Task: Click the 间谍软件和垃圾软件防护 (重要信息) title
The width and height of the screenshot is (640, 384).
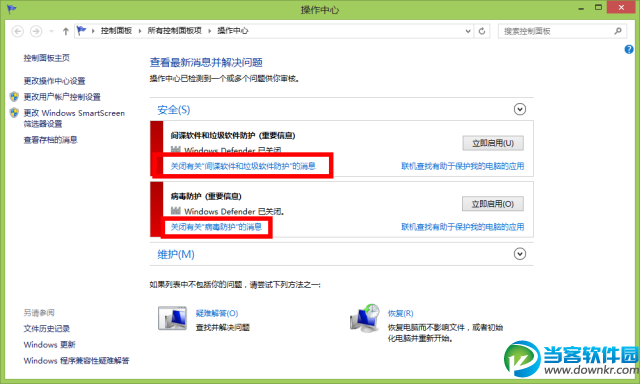Action: (233, 135)
